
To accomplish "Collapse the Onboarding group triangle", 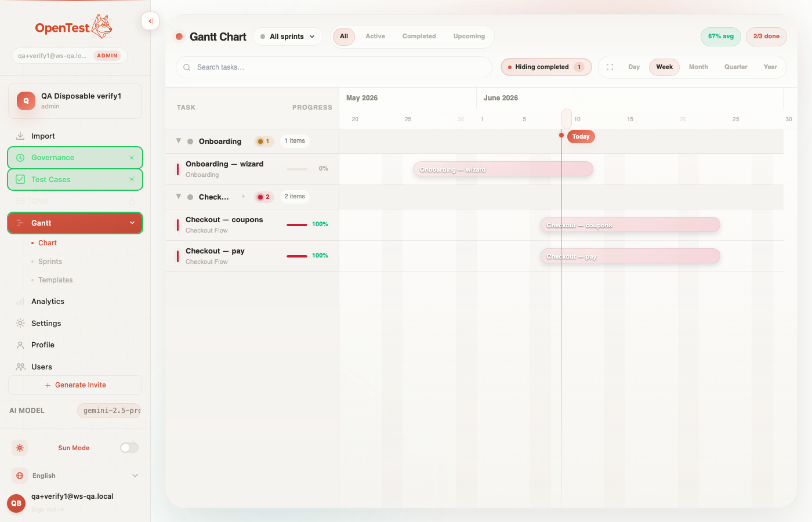I will coord(179,141).
